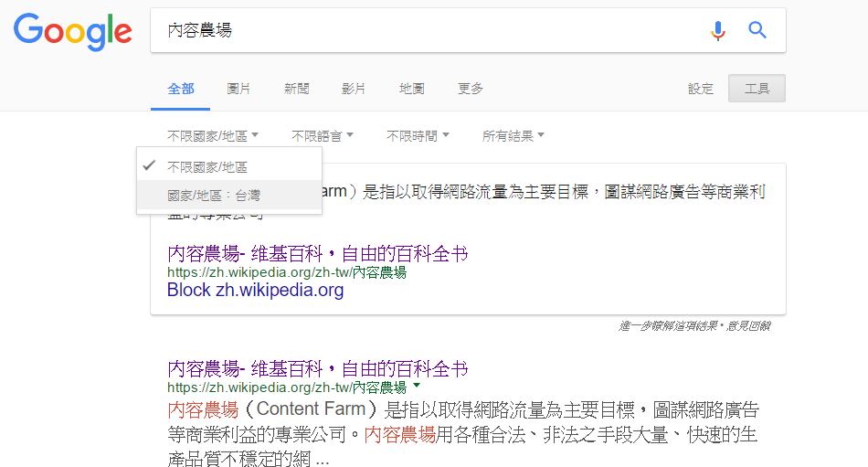
Task: Switch to the 新聞 news tab
Action: coord(296,89)
